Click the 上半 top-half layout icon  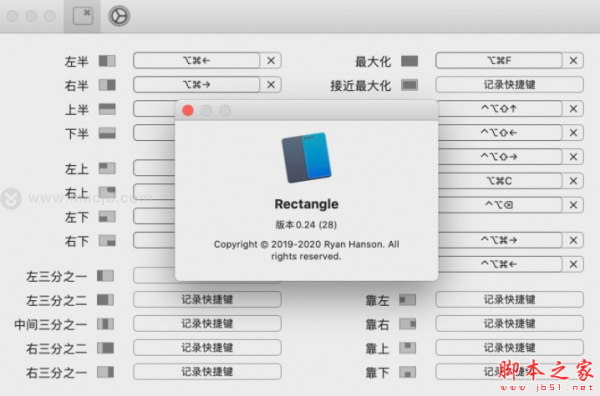[x=107, y=109]
